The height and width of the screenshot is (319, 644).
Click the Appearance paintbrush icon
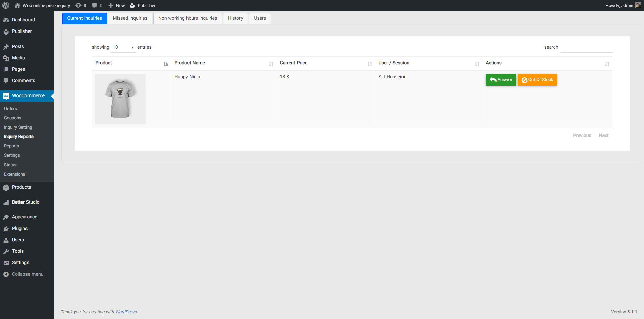tap(6, 217)
